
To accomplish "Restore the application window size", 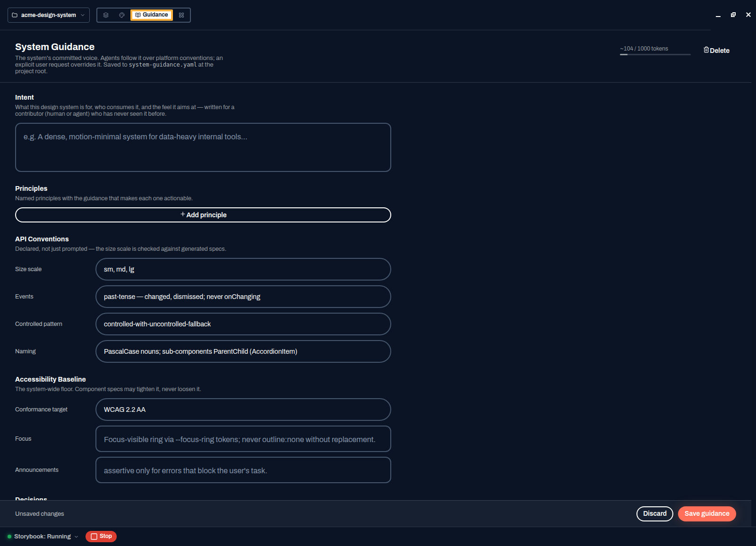I will (x=733, y=15).
